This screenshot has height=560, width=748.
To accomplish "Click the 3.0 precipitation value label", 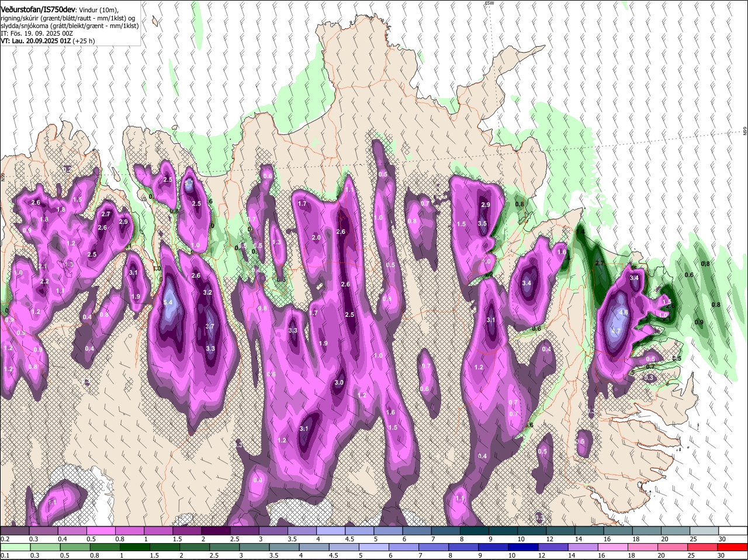I will click(x=339, y=382).
